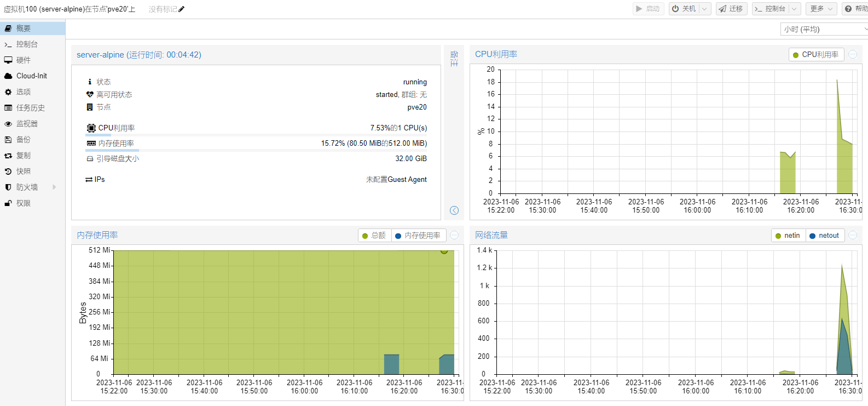Click the 备份 backup floppy icon
The height and width of the screenshot is (406, 868).
[x=8, y=140]
